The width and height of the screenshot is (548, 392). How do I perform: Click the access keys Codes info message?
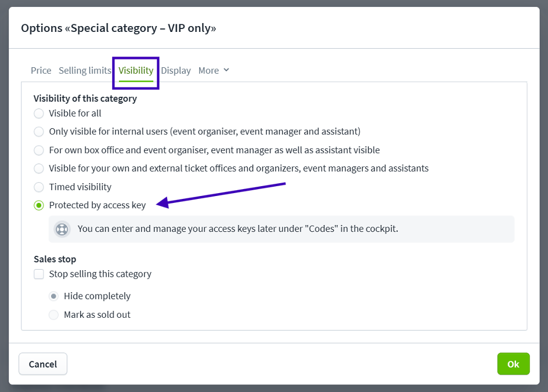282,229
